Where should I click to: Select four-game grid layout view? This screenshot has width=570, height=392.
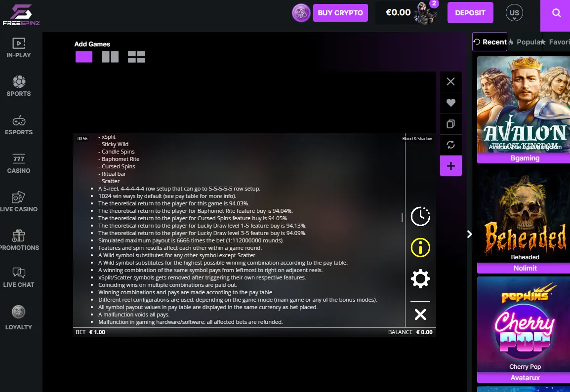[136, 57]
